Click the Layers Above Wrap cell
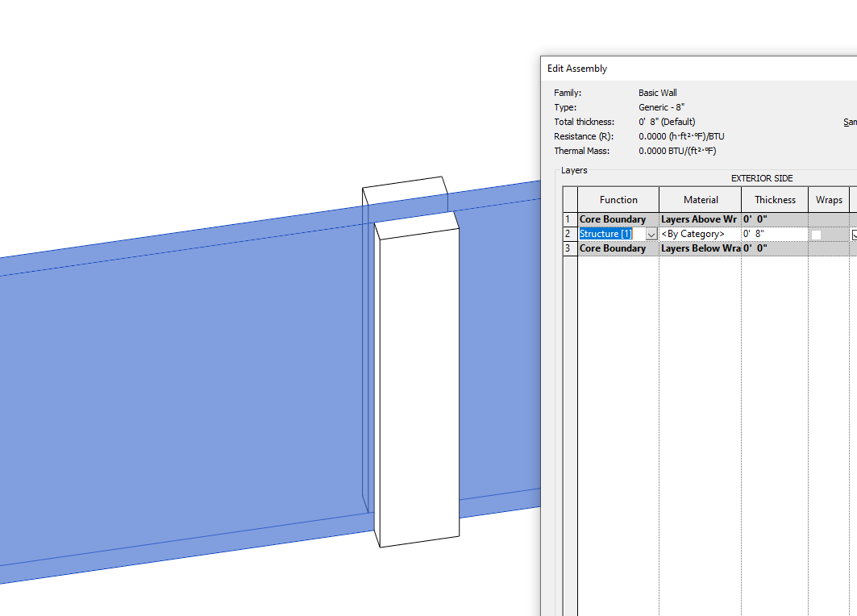 click(700, 219)
